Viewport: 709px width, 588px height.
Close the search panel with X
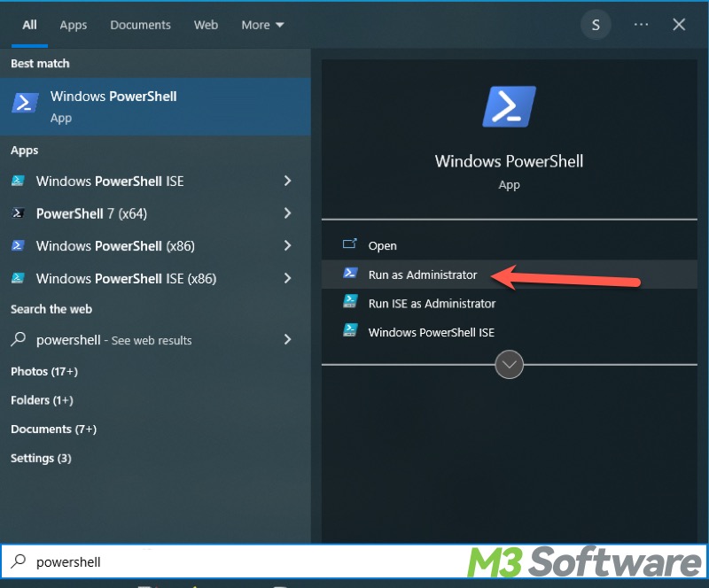pyautogui.click(x=679, y=25)
